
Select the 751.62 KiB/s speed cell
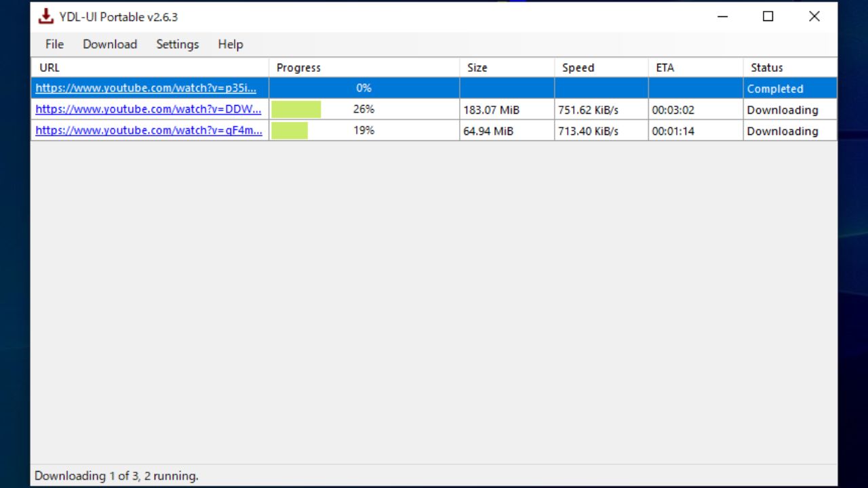pyautogui.click(x=601, y=109)
